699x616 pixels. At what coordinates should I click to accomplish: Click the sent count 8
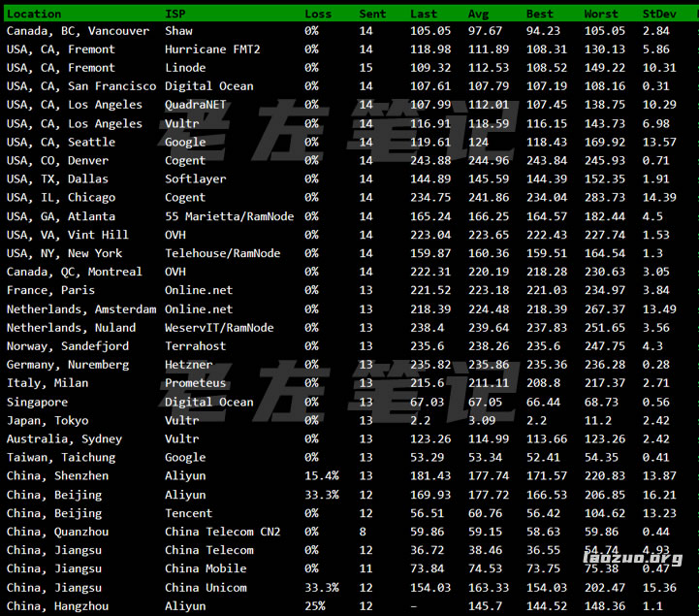click(x=363, y=532)
